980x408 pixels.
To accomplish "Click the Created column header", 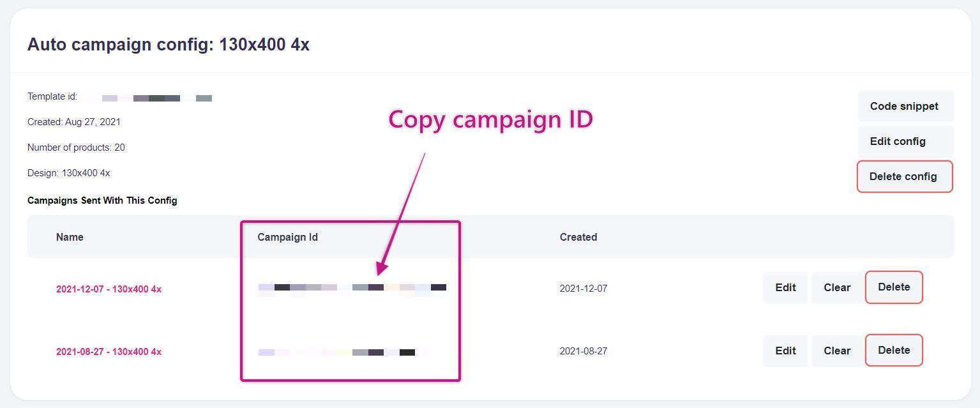I will point(578,237).
